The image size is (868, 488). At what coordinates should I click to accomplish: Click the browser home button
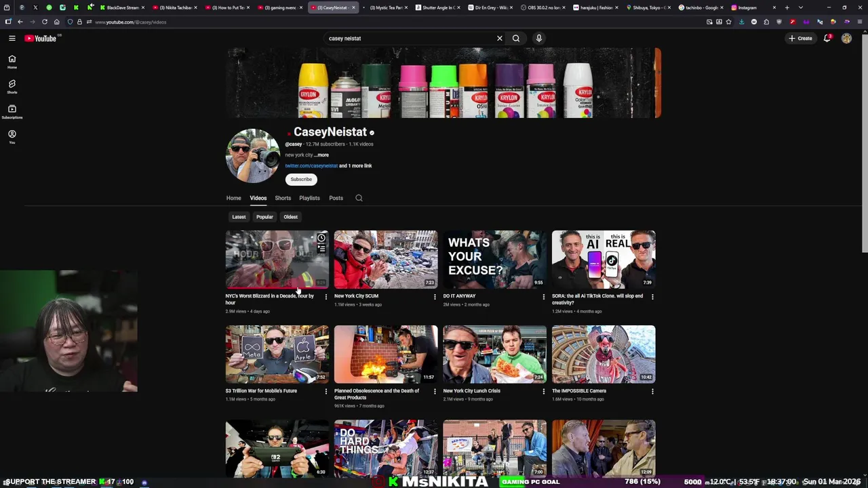pyautogui.click(x=57, y=22)
